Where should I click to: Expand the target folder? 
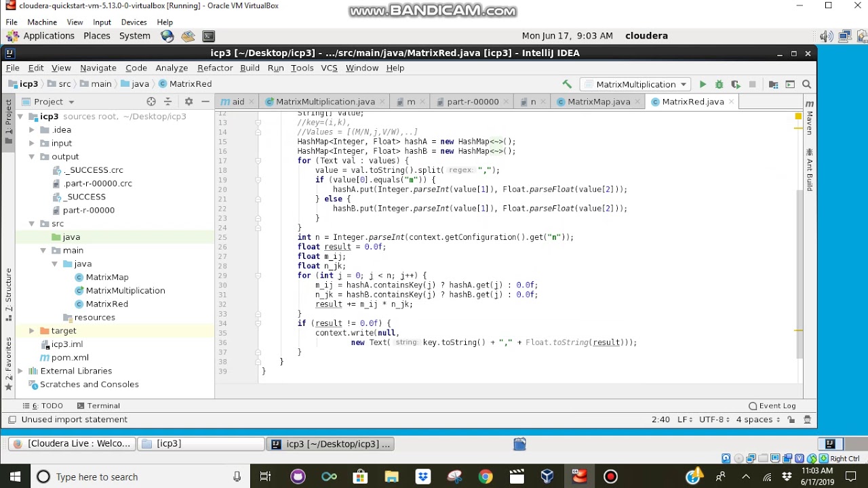(x=32, y=331)
